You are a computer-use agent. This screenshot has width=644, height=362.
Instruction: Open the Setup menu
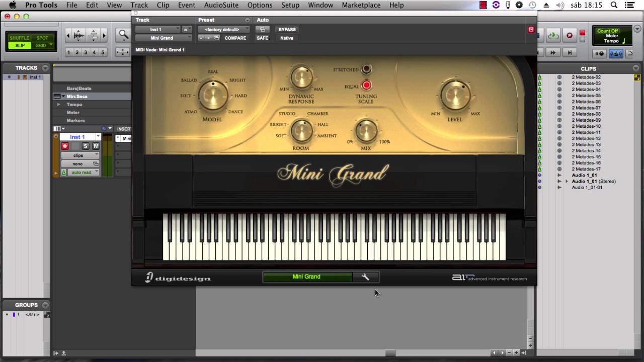[x=290, y=5]
